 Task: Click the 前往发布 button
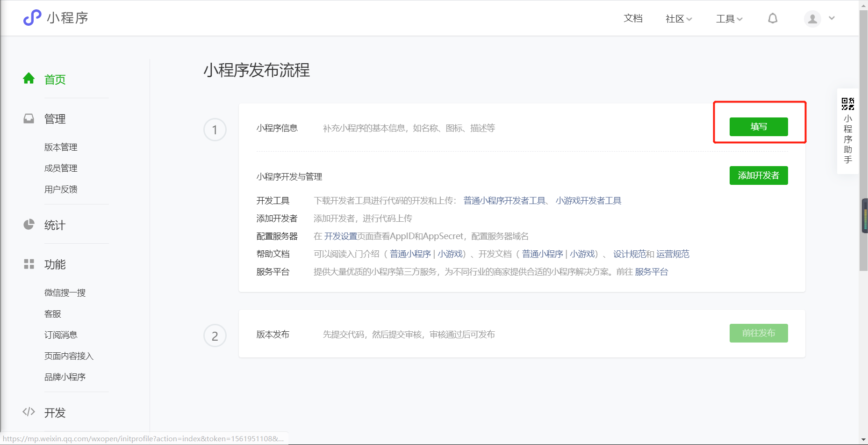tap(759, 333)
